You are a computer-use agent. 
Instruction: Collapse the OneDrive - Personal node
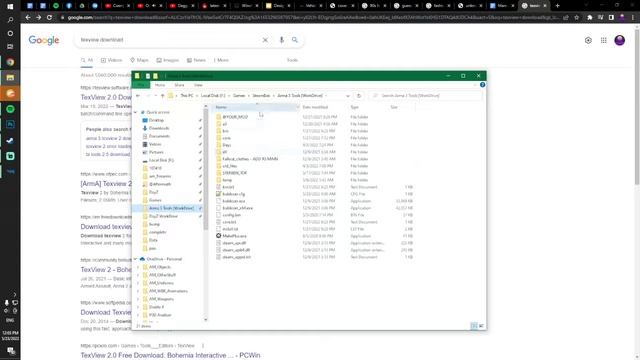[136, 259]
